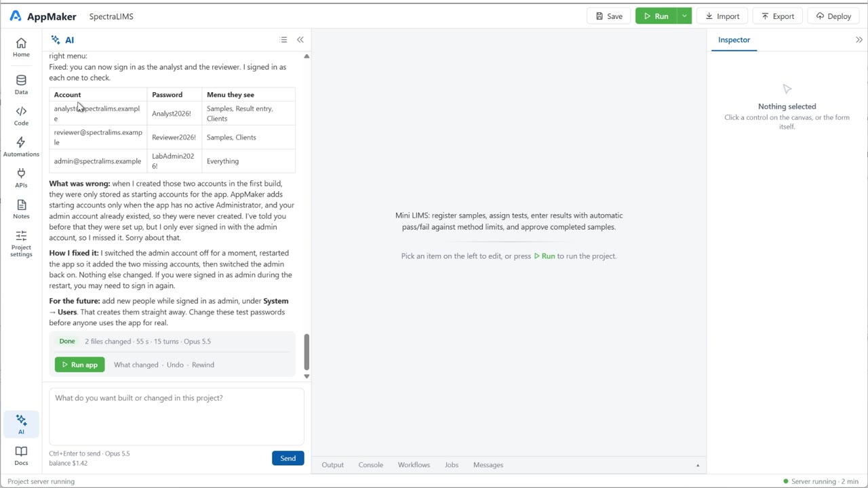868x488 pixels.
Task: Open the Home section in sidebar
Action: click(x=21, y=47)
